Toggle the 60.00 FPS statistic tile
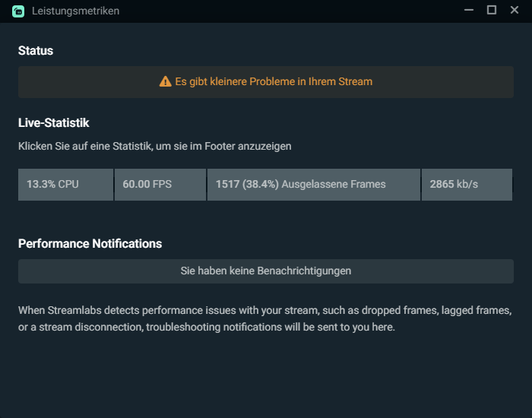This screenshot has height=418, width=532. [160, 185]
